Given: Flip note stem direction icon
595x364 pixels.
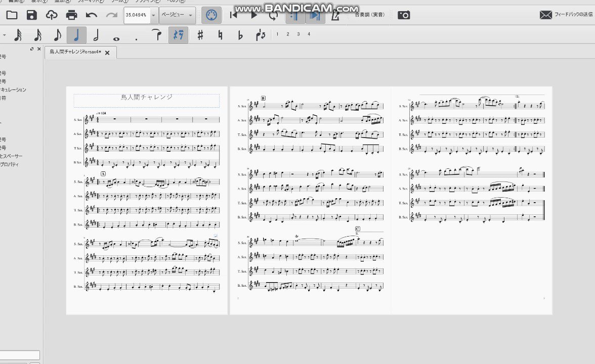Looking at the screenshot, I should 261,35.
